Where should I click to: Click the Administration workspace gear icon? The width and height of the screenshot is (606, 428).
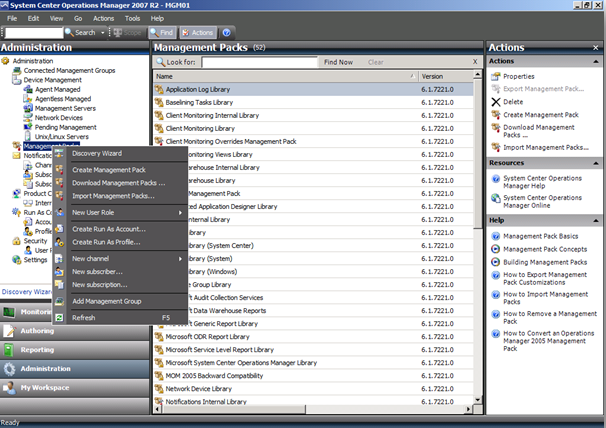(9, 369)
